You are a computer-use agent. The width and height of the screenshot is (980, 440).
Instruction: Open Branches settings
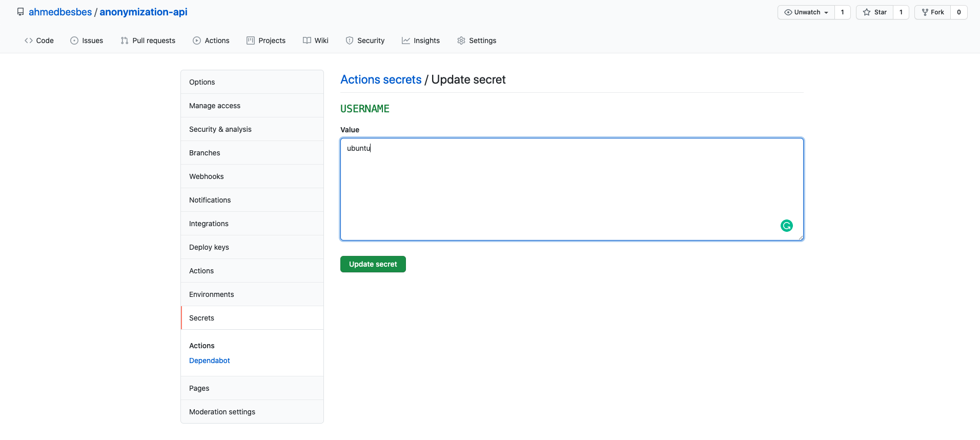(x=252, y=153)
